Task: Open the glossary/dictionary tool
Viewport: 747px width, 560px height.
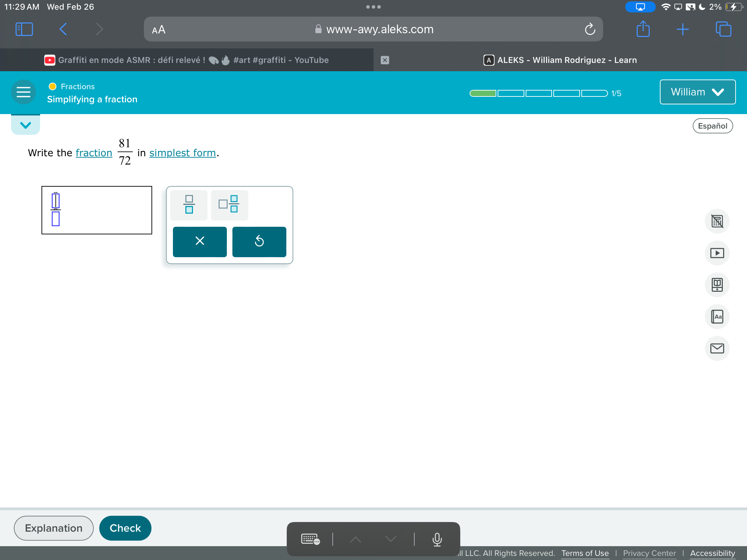Action: coord(718,316)
